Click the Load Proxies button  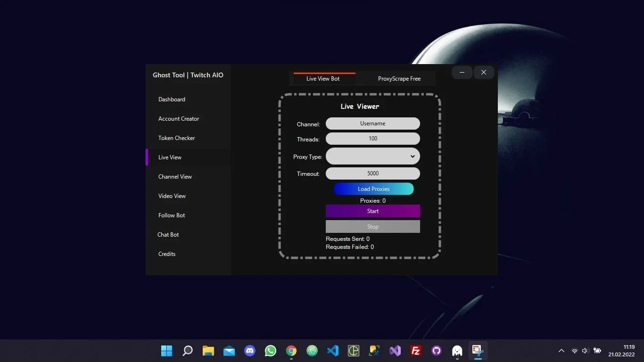point(373,189)
